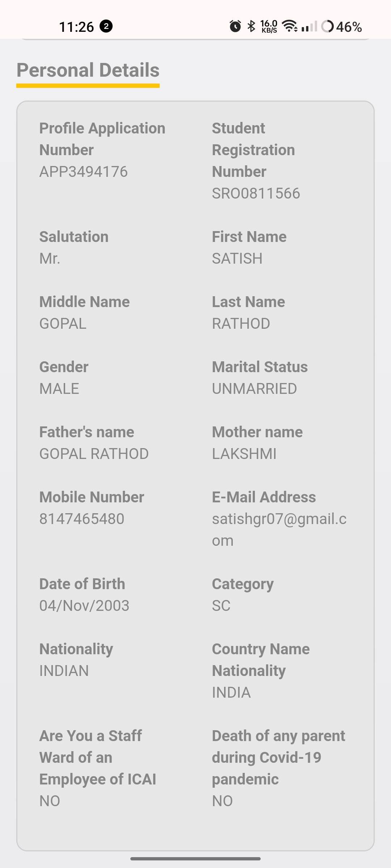
Task: Tap the Category value SC
Action: point(221,606)
